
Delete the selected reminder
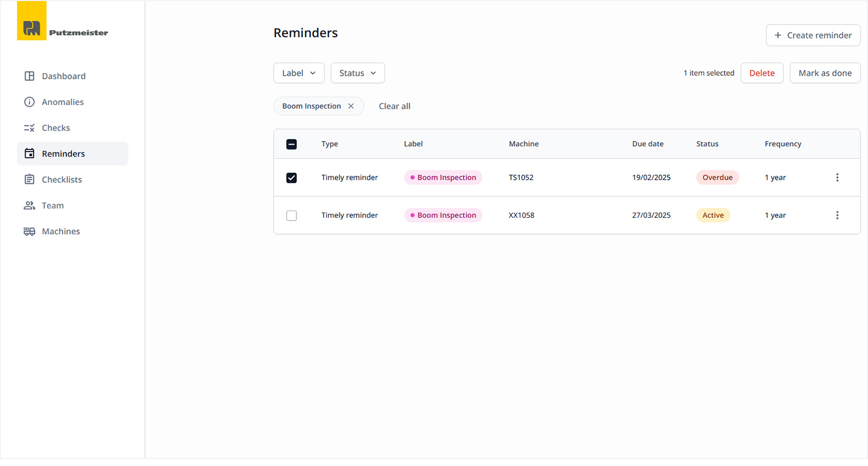(762, 73)
